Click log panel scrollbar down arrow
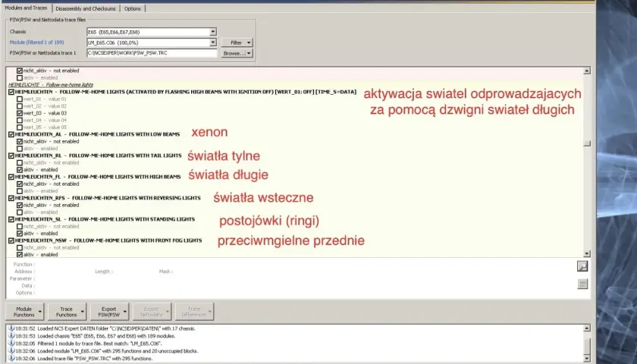Image resolution: width=637 pixels, height=364 pixels. point(587,358)
